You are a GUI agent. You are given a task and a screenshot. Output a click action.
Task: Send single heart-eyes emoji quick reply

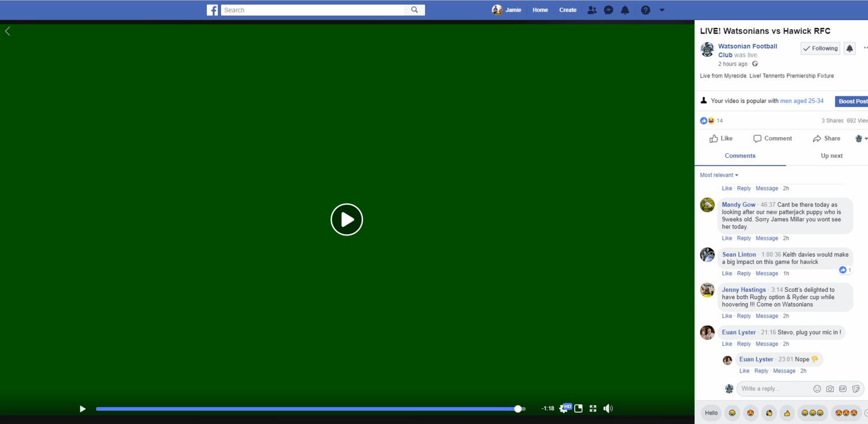pos(750,413)
